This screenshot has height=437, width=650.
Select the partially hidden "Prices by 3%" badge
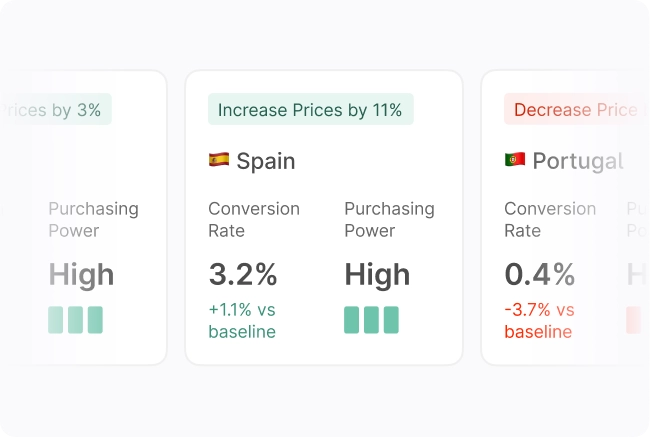(57, 110)
